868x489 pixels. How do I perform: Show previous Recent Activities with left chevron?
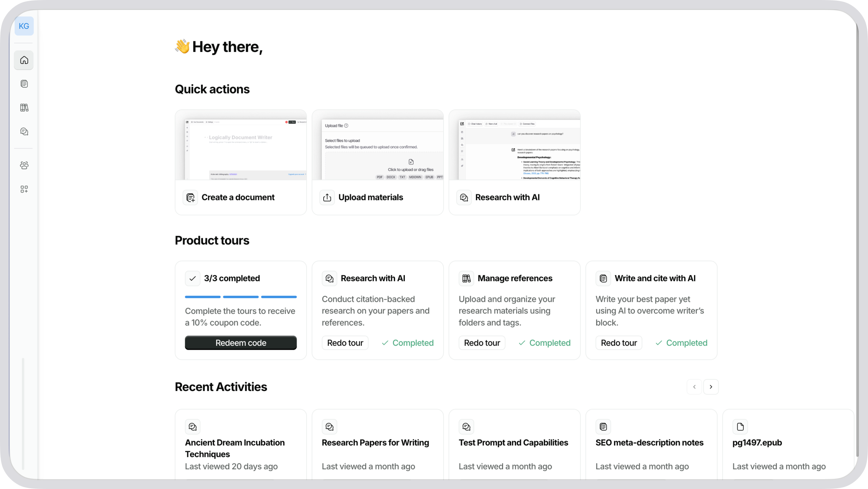[x=694, y=387]
